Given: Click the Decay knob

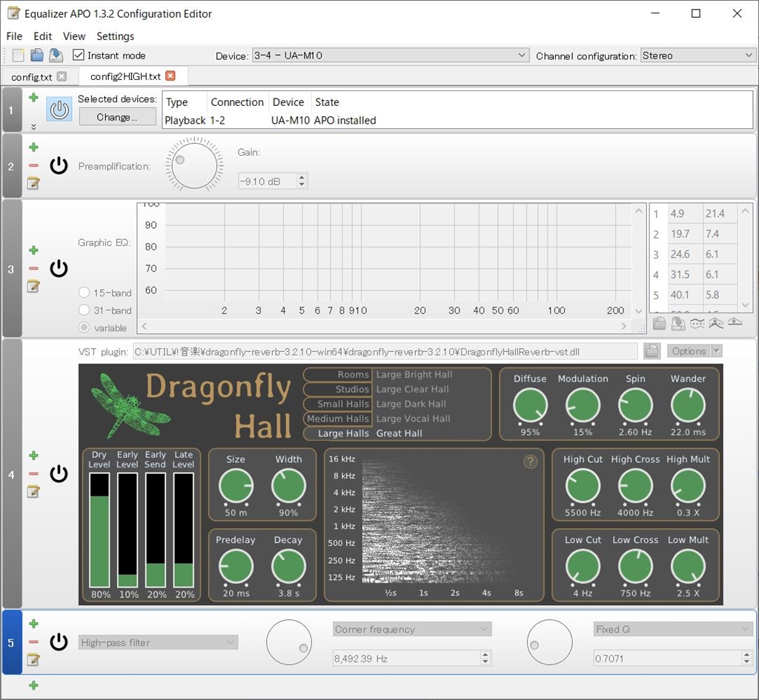Looking at the screenshot, I should click(x=288, y=566).
